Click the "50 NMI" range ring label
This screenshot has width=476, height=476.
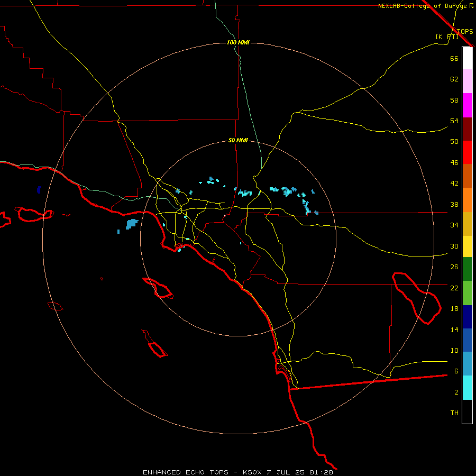coord(238,140)
